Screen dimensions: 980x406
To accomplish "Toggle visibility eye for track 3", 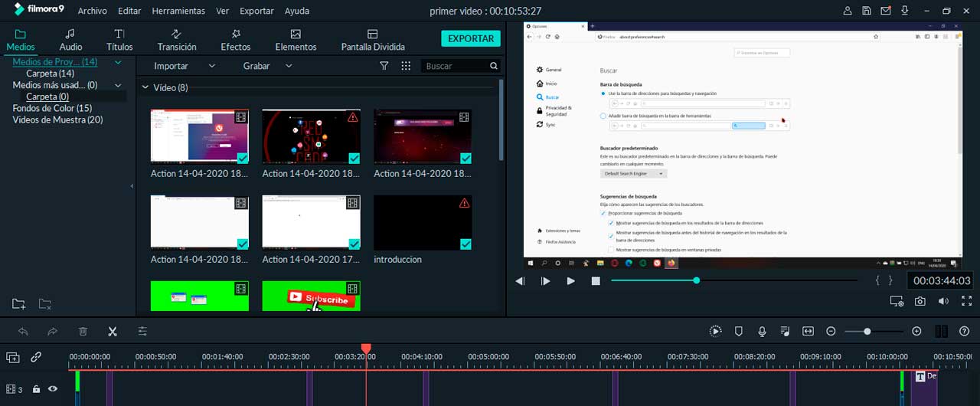I will (53, 389).
